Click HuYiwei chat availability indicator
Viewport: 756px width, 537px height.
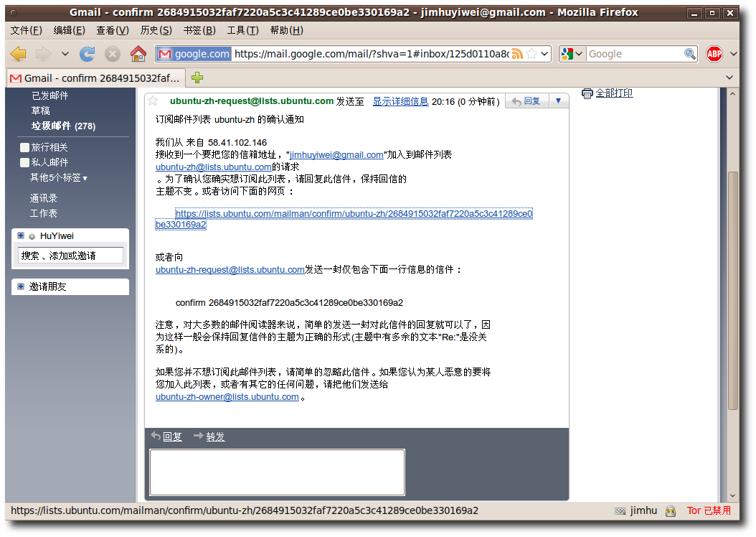click(32, 236)
